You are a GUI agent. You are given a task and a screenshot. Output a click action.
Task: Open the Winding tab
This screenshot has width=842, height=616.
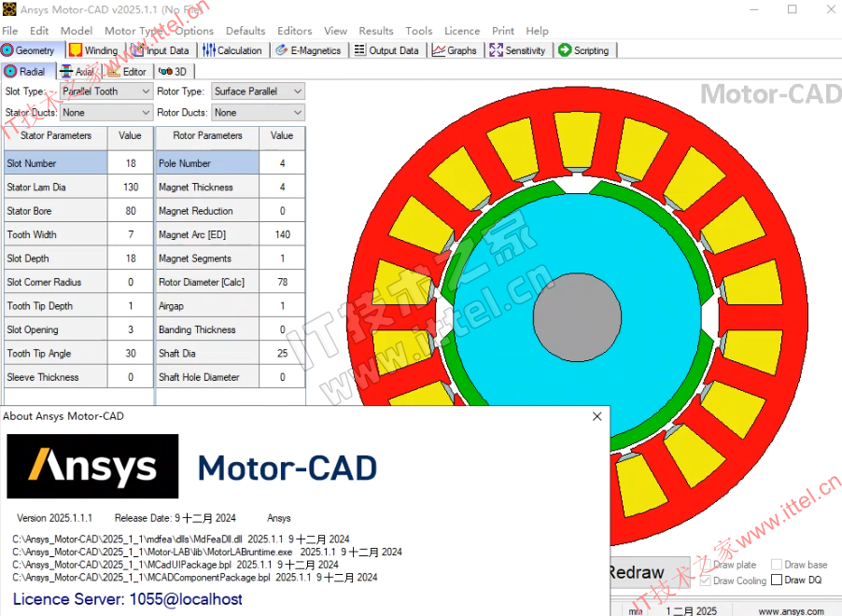[x=93, y=50]
